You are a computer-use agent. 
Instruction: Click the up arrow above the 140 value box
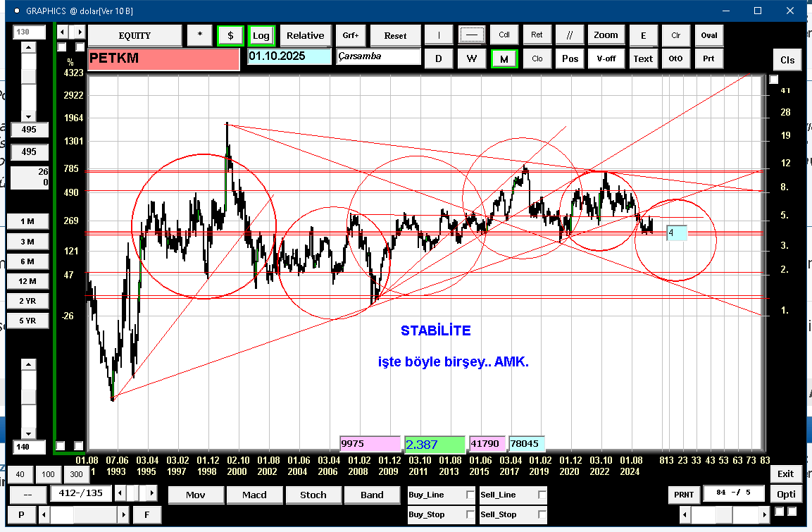click(x=28, y=364)
